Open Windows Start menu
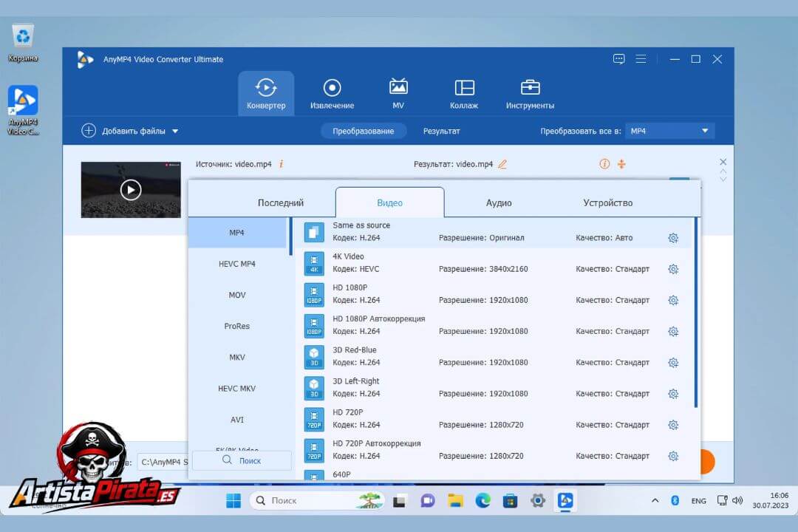The width and height of the screenshot is (798, 532). pyautogui.click(x=233, y=501)
